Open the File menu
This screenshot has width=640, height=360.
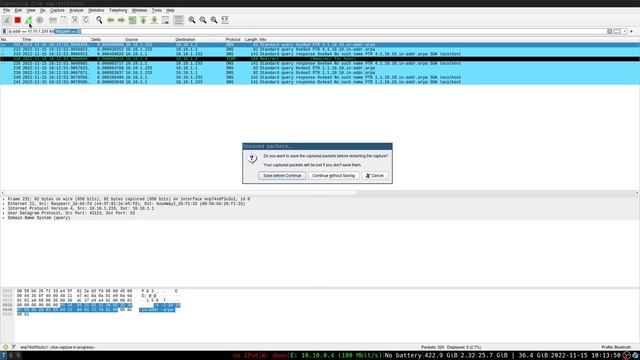click(7, 10)
